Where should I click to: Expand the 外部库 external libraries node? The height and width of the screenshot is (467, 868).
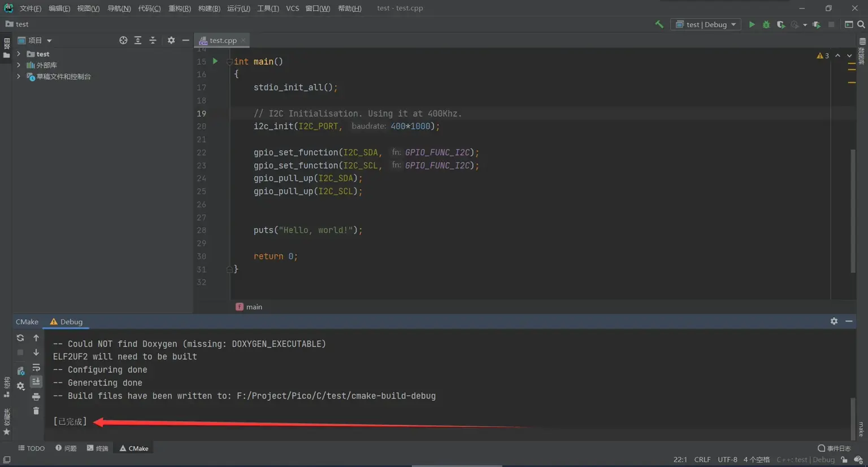point(19,65)
